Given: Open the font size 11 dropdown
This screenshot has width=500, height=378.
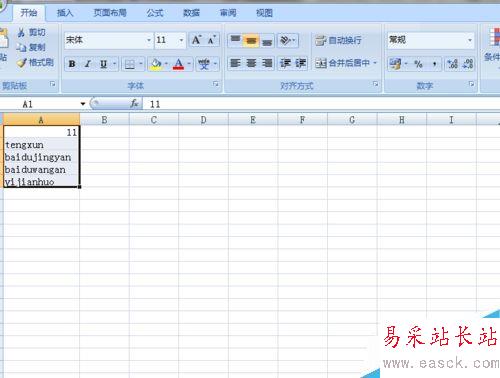Looking at the screenshot, I should (x=181, y=40).
